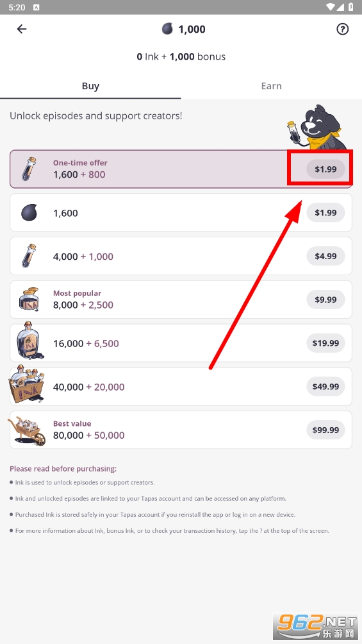Tap the back arrow icon
This screenshot has height=644, width=362.
tap(21, 29)
